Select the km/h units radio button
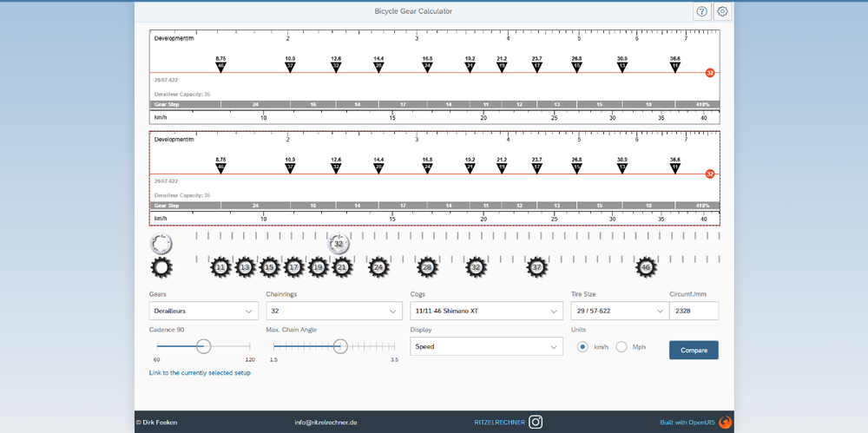The width and height of the screenshot is (868, 433). coord(583,346)
